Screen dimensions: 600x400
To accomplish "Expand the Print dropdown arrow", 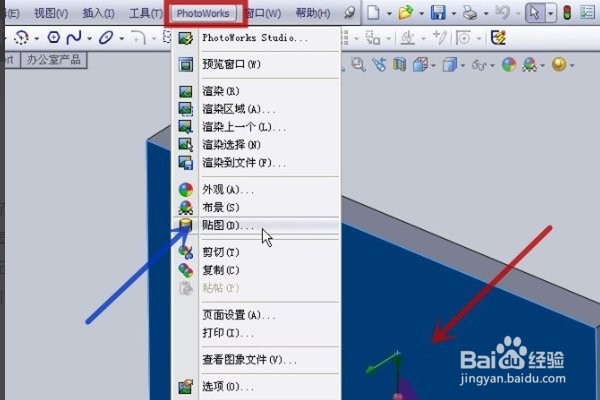I will pyautogui.click(x=486, y=14).
